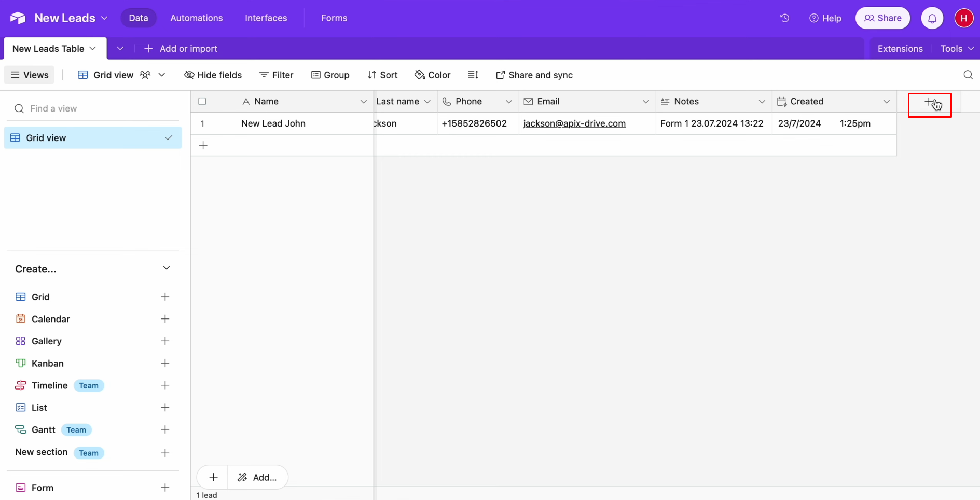This screenshot has height=500, width=980.
Task: Open the Color record coloring option
Action: (432, 75)
